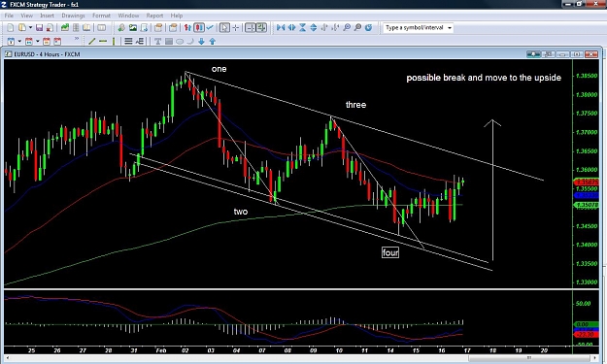Click the open book icon

pyautogui.click(x=86, y=27)
